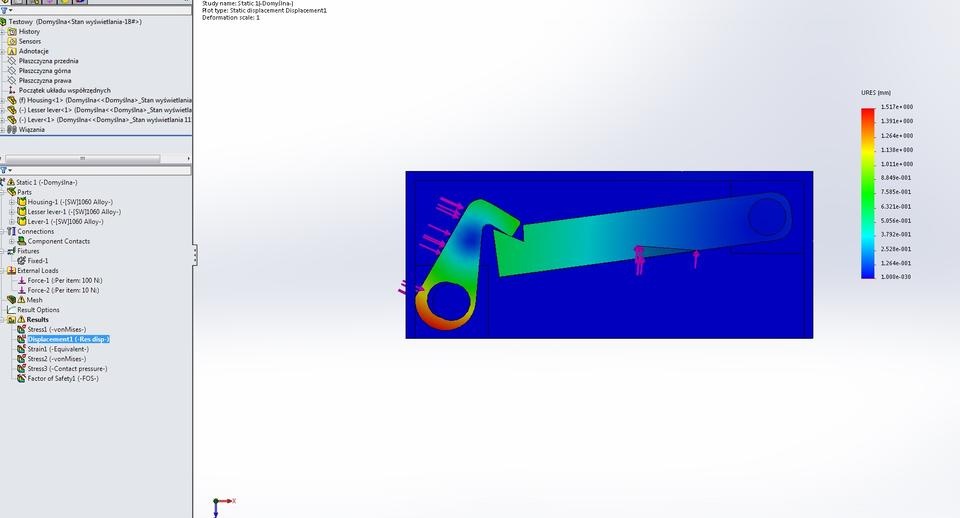Click the Plot type: Static displacement label
The image size is (960, 518).
[264, 10]
